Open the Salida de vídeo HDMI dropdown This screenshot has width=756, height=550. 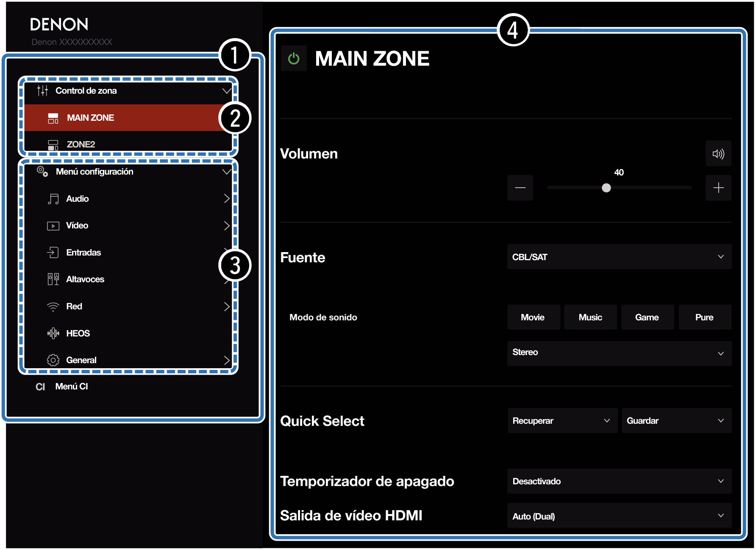619,516
